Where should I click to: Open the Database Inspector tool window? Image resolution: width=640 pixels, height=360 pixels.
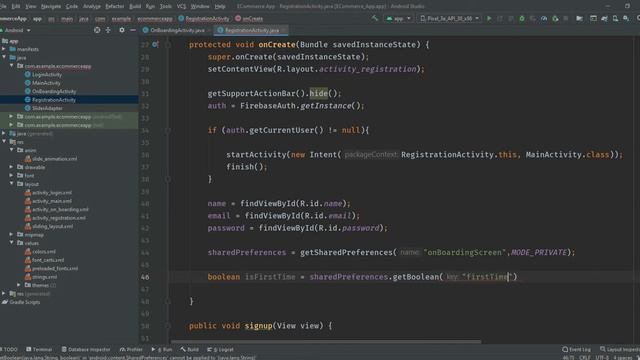click(86, 349)
